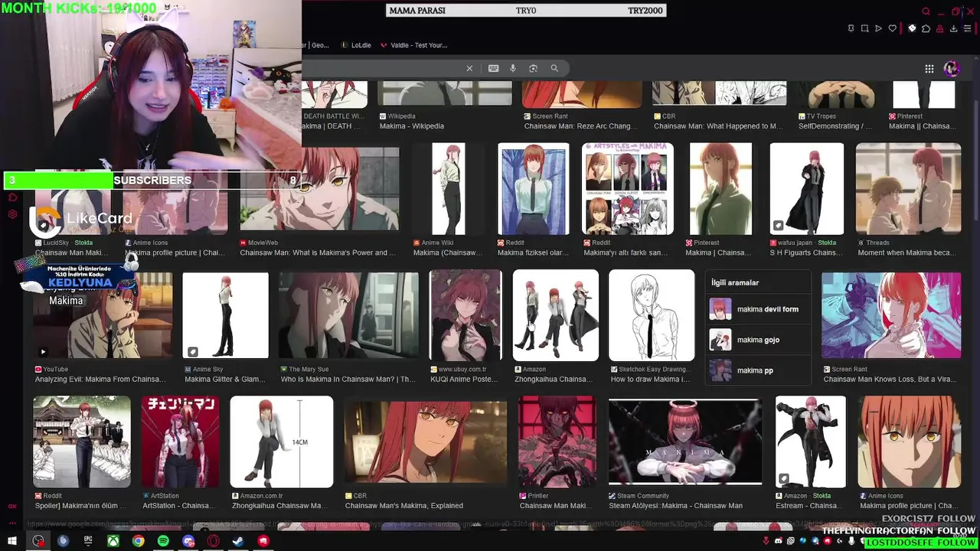Open ArtStation Chainsaw Man poster thumbnail
Viewport: 980px width, 551px height.
pos(180,442)
